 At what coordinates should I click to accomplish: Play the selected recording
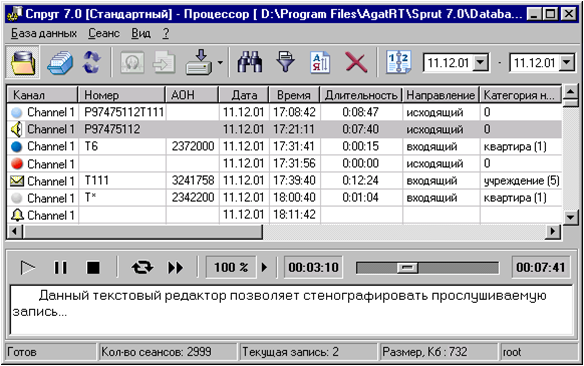[x=28, y=268]
